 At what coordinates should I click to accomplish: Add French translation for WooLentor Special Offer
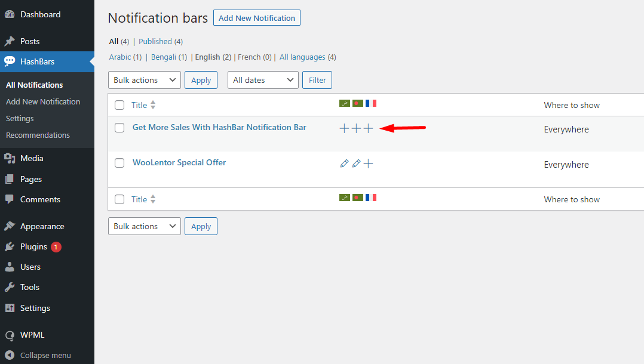pos(369,164)
